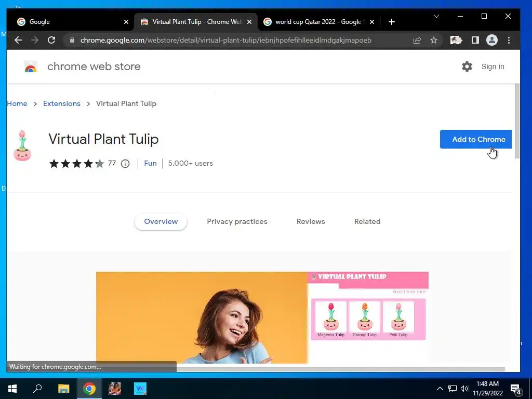The width and height of the screenshot is (532, 399).
Task: Open the Reviews tab
Action: pos(311,221)
